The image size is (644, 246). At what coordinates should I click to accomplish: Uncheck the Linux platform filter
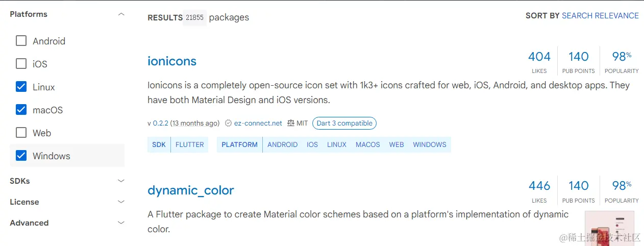pos(21,87)
